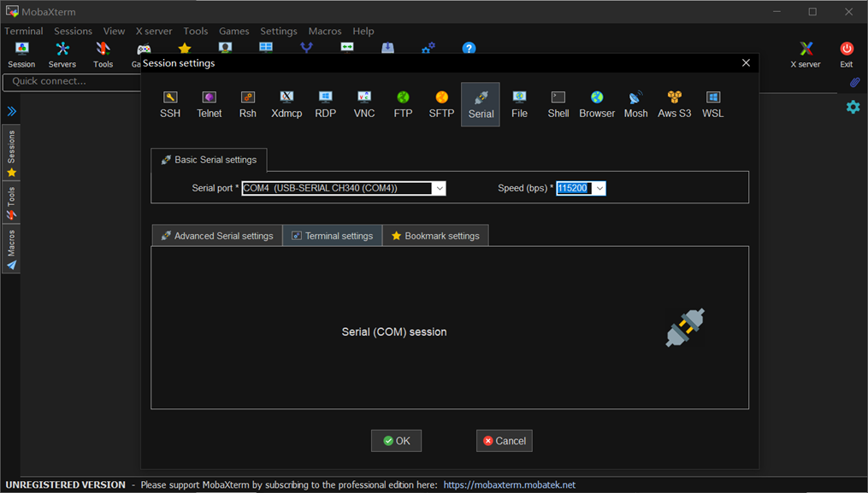Viewport: 868px width, 493px height.
Task: Close the Session settings dialog
Action: [x=746, y=62]
